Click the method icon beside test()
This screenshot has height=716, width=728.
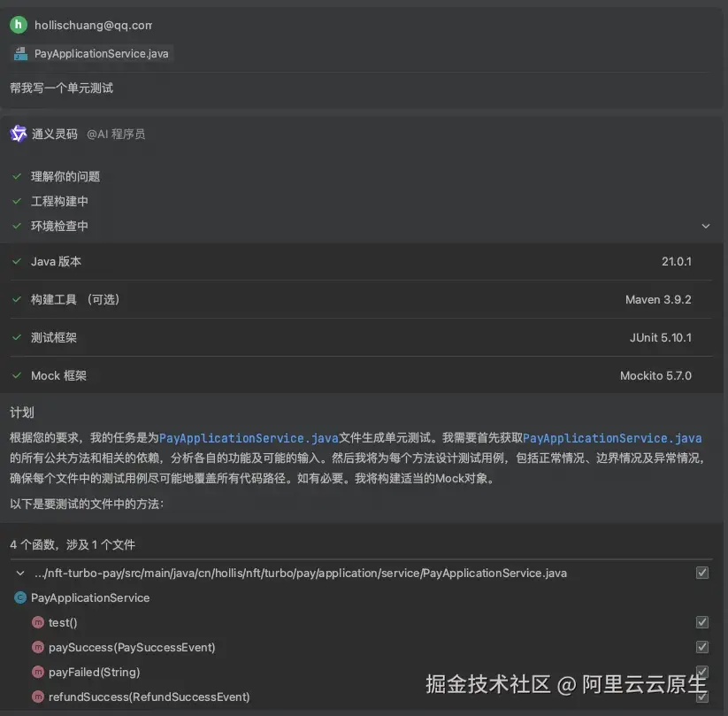[x=37, y=622]
